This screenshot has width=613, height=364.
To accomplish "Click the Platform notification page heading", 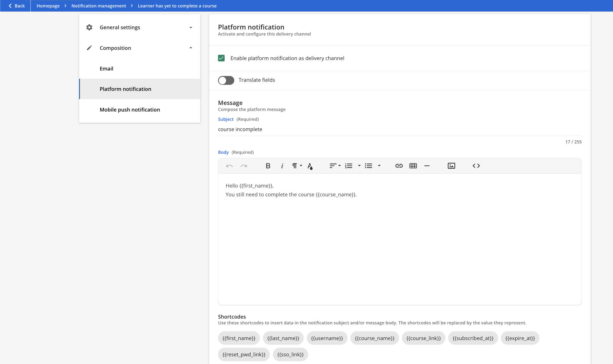I will tap(251, 27).
